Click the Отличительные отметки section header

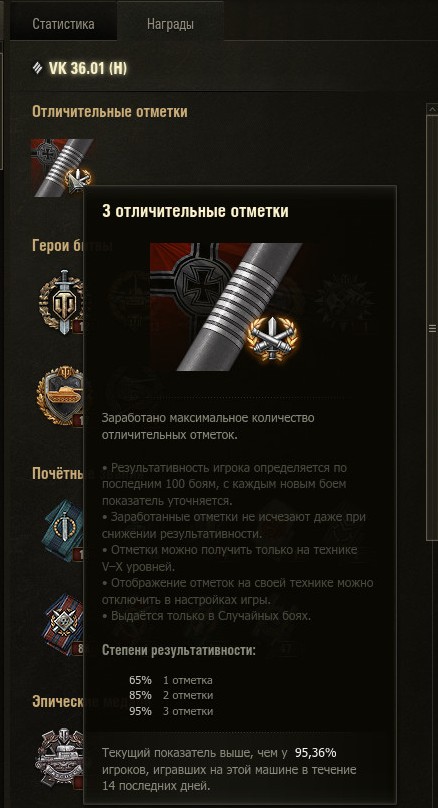tap(110, 112)
